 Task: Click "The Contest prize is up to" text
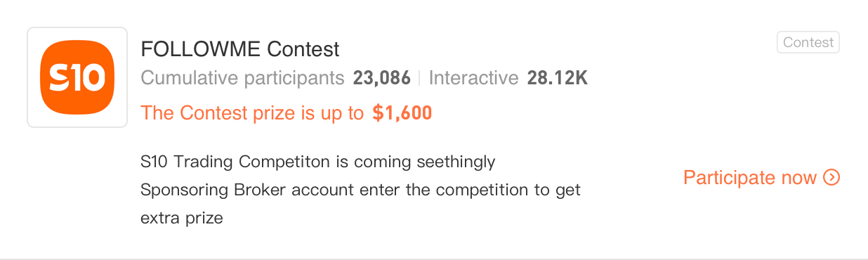click(252, 113)
